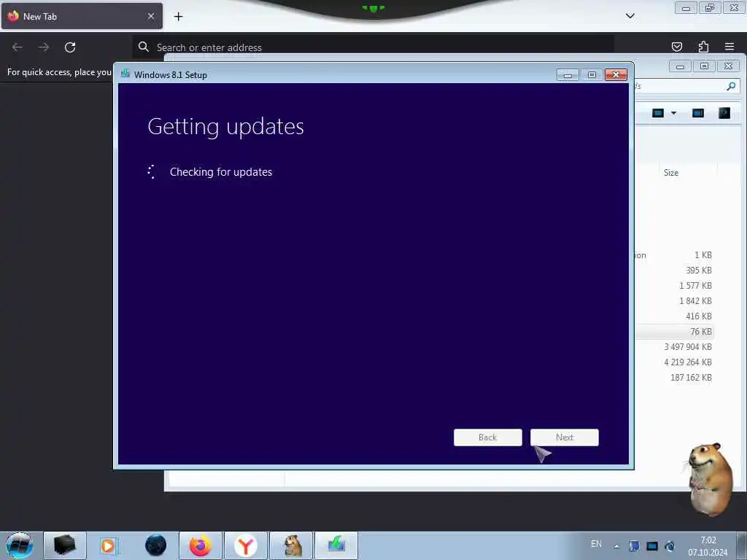
Task: Open Yandex Browser from the taskbar
Action: pyautogui.click(x=246, y=545)
